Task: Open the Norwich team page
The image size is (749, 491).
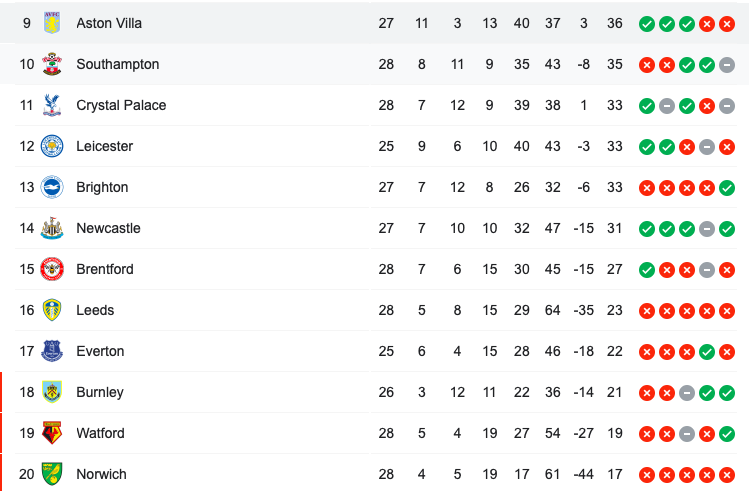Action: pos(101,474)
